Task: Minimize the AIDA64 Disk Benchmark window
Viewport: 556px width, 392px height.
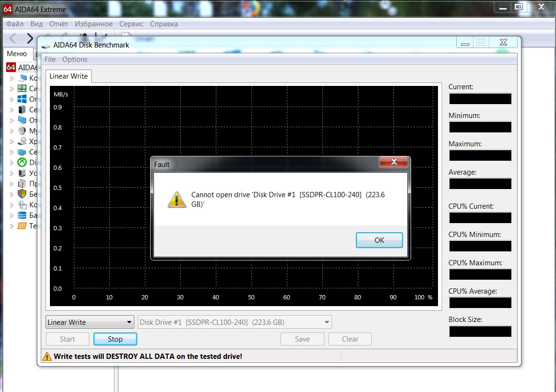Action: tap(465, 43)
